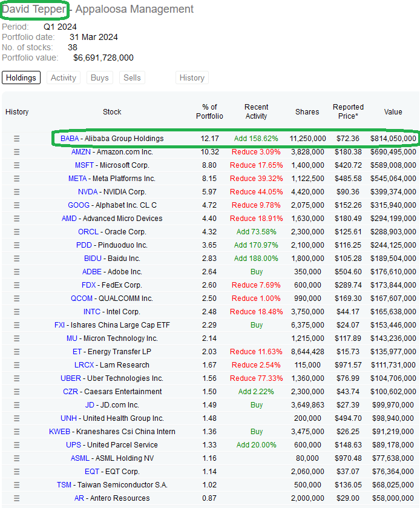
Task: Click the Value column header
Action: pos(393,111)
